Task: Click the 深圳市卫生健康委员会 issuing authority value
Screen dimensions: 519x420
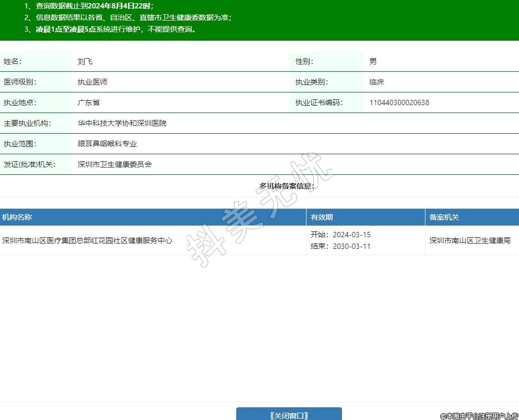Action: click(x=115, y=164)
